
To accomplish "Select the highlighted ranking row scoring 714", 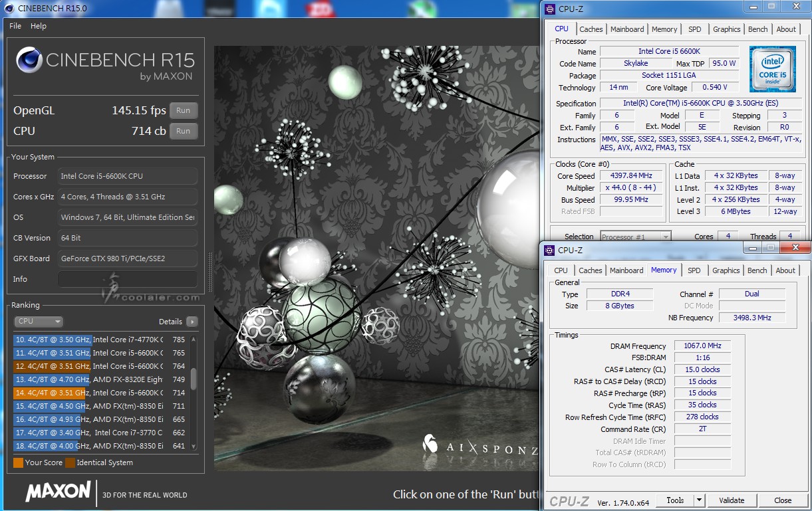I will tap(100, 393).
